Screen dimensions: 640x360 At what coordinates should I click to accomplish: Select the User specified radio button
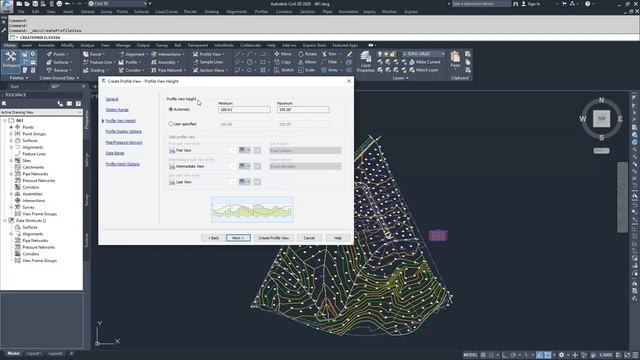[x=171, y=124]
